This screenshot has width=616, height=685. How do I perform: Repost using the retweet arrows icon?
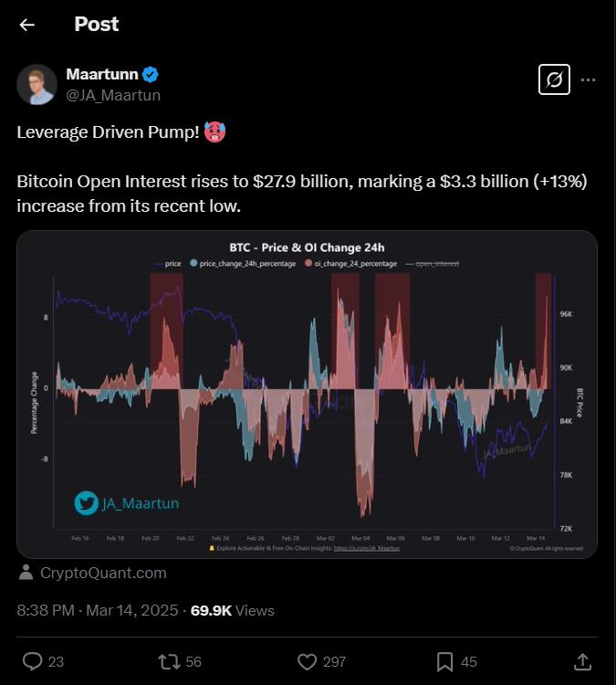[169, 661]
